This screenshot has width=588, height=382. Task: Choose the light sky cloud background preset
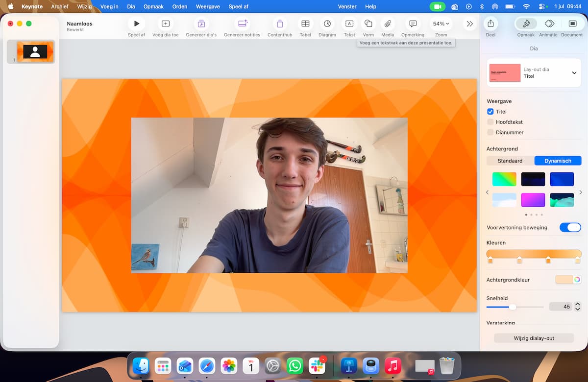pyautogui.click(x=504, y=200)
